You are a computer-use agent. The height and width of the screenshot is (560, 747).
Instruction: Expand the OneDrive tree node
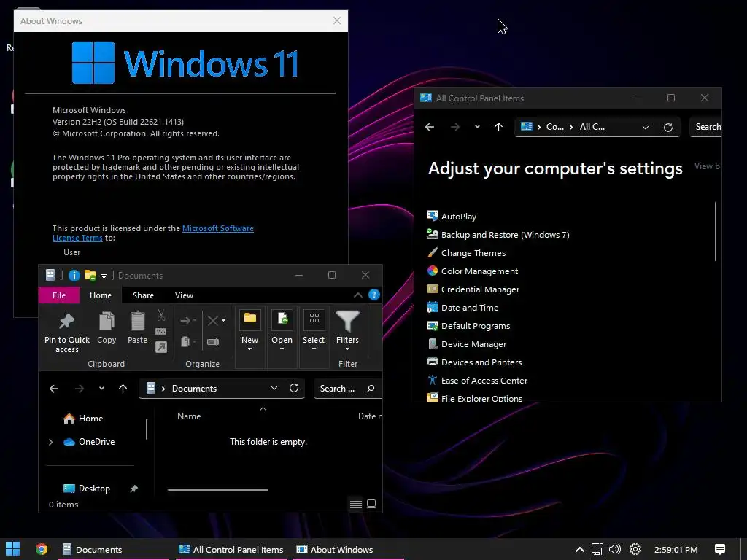(x=51, y=442)
